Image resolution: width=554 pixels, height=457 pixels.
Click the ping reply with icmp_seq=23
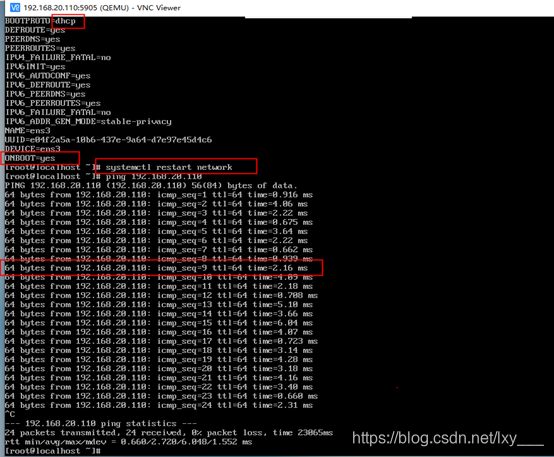click(x=161, y=397)
